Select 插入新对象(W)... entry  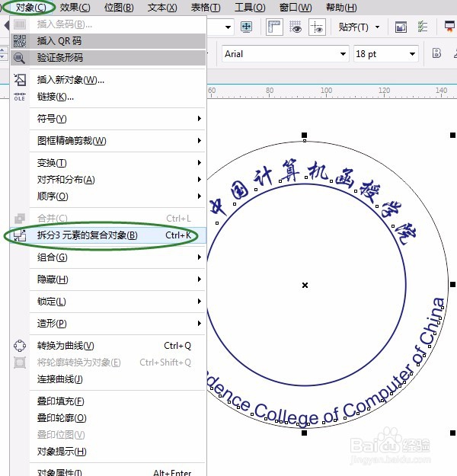(x=108, y=80)
